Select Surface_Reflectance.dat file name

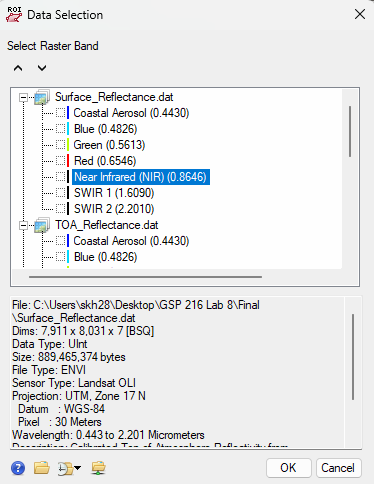tap(114, 97)
